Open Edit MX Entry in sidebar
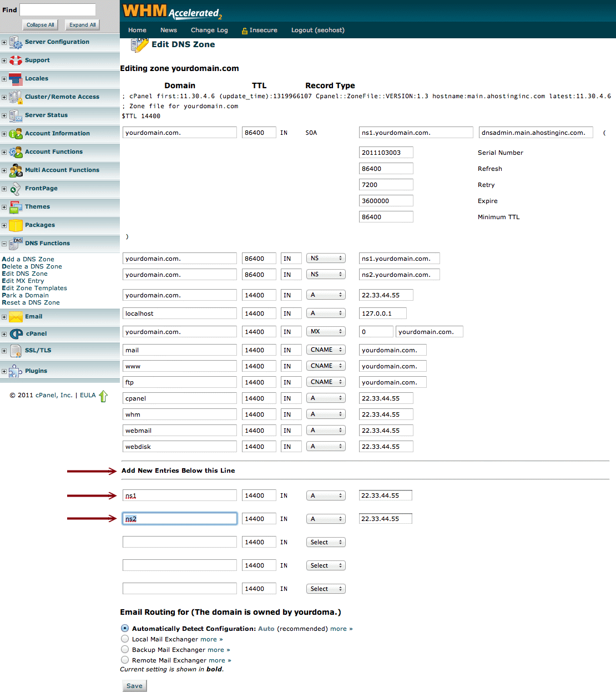Image resolution: width=616 pixels, height=693 pixels. pos(23,281)
